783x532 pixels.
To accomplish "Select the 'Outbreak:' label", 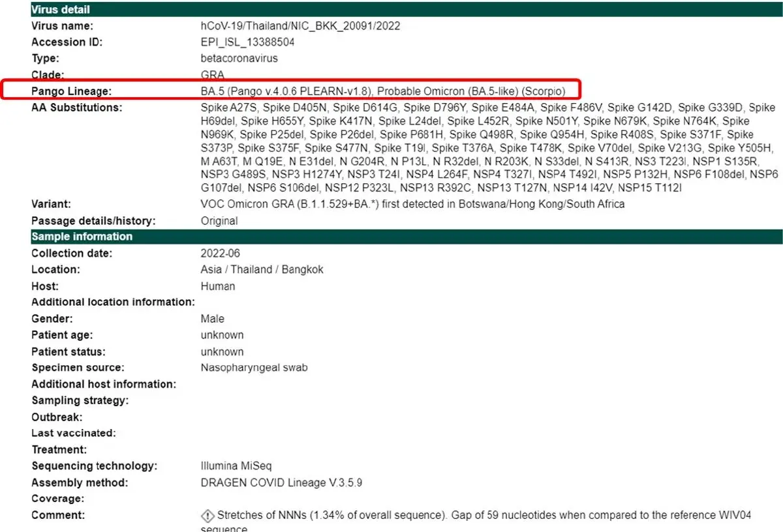I will coord(57,417).
